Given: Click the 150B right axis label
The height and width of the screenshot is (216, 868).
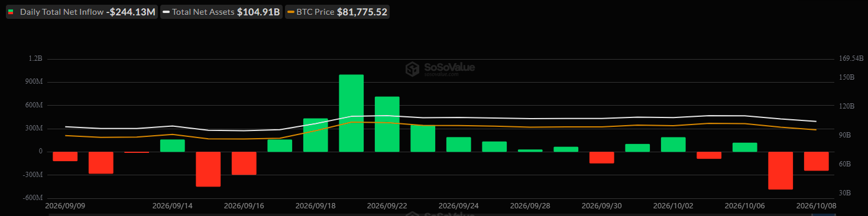Looking at the screenshot, I should (847, 77).
